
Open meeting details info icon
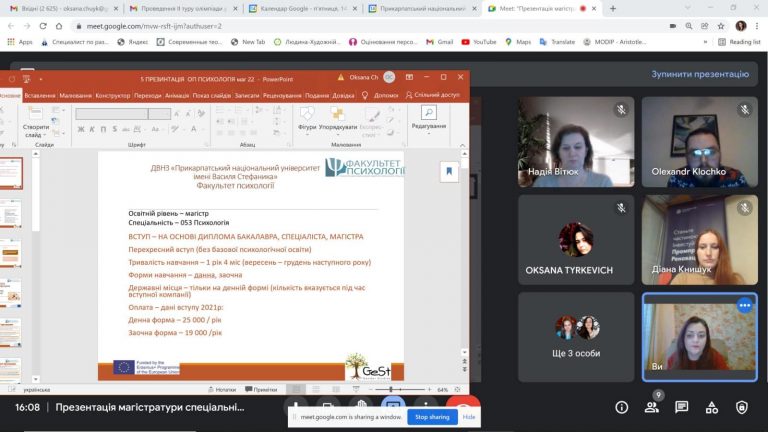pos(622,407)
